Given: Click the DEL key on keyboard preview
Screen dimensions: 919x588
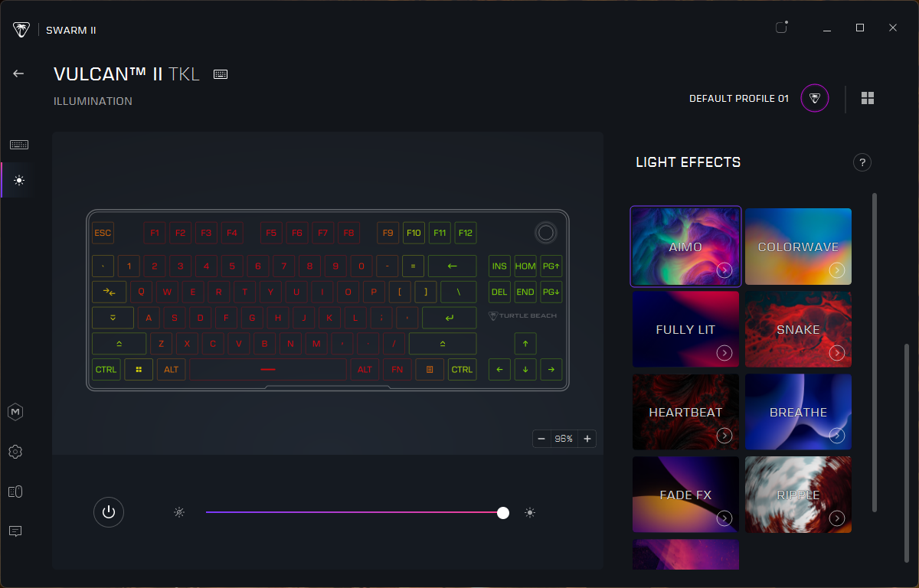Looking at the screenshot, I should pyautogui.click(x=499, y=292).
